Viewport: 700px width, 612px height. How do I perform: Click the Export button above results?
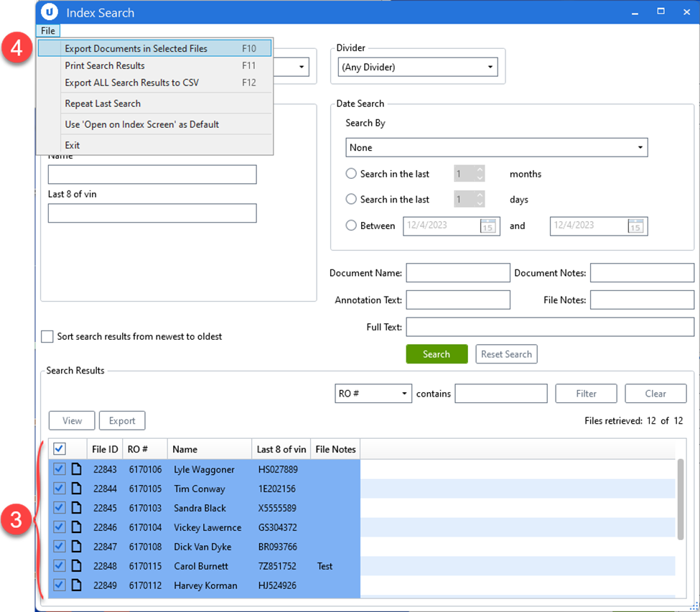122,420
